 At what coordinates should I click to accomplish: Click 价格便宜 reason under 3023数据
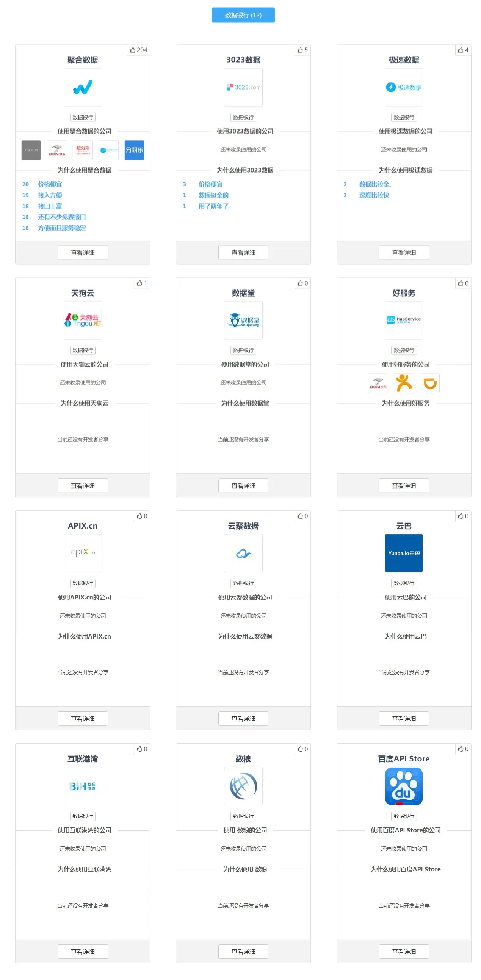click(x=210, y=184)
